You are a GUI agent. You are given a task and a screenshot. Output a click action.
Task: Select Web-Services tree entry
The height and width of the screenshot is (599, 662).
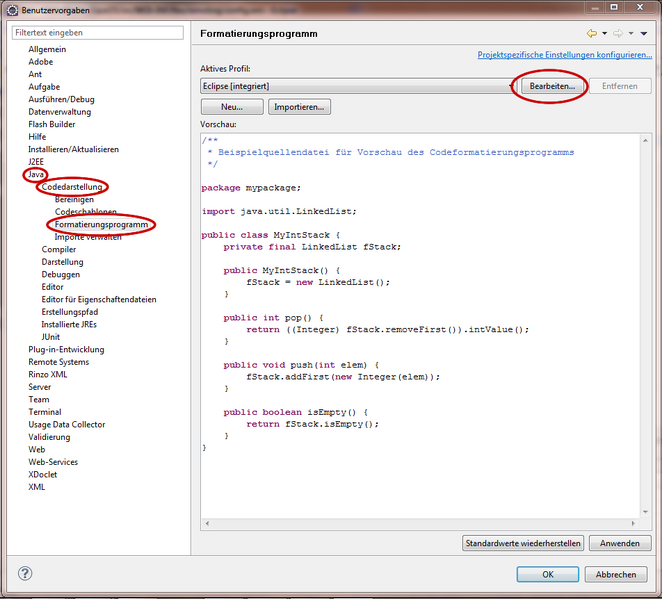point(53,462)
